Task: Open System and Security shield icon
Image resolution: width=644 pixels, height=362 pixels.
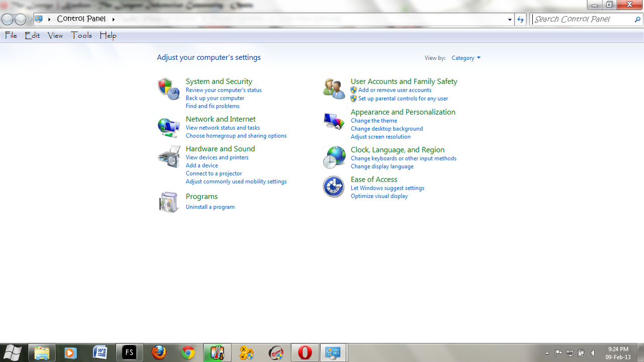Action: (x=168, y=89)
